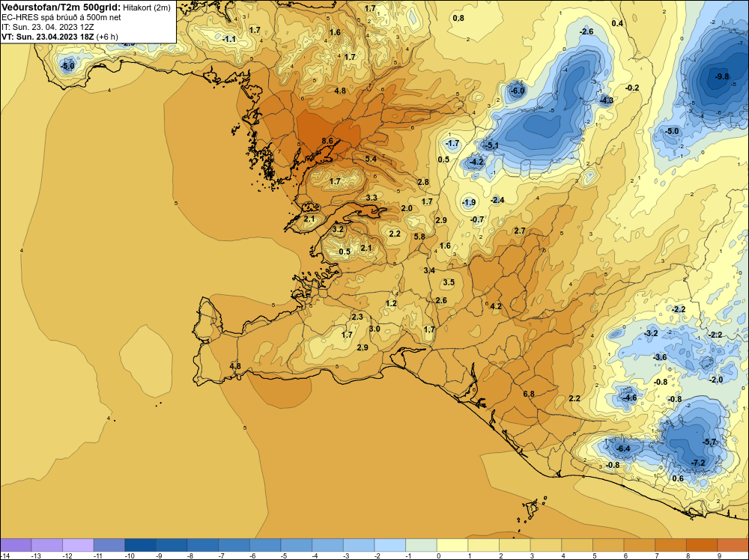Click the -7.2 temperature value
This screenshot has width=749, height=560.
(x=698, y=463)
